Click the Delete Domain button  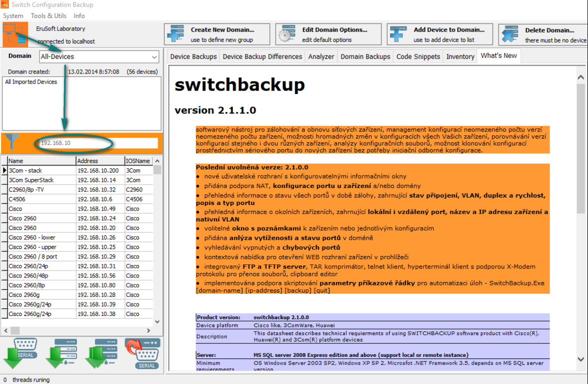pos(543,34)
